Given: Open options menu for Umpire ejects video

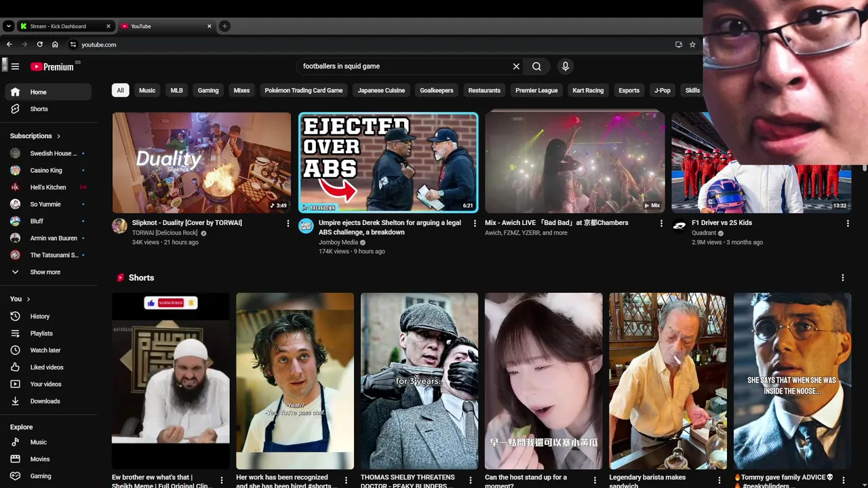Looking at the screenshot, I should click(x=474, y=223).
